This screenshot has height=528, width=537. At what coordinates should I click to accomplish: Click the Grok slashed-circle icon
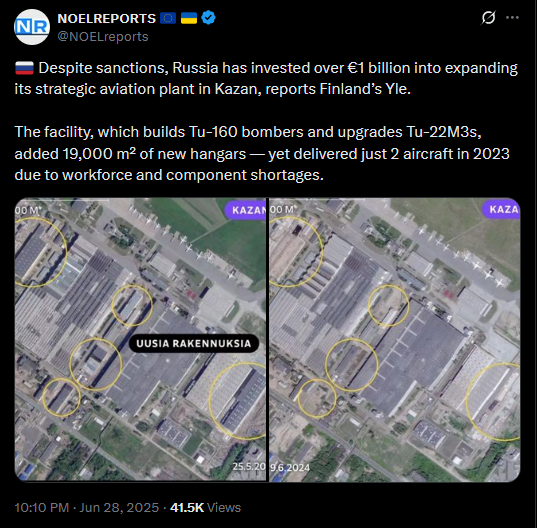(x=488, y=17)
